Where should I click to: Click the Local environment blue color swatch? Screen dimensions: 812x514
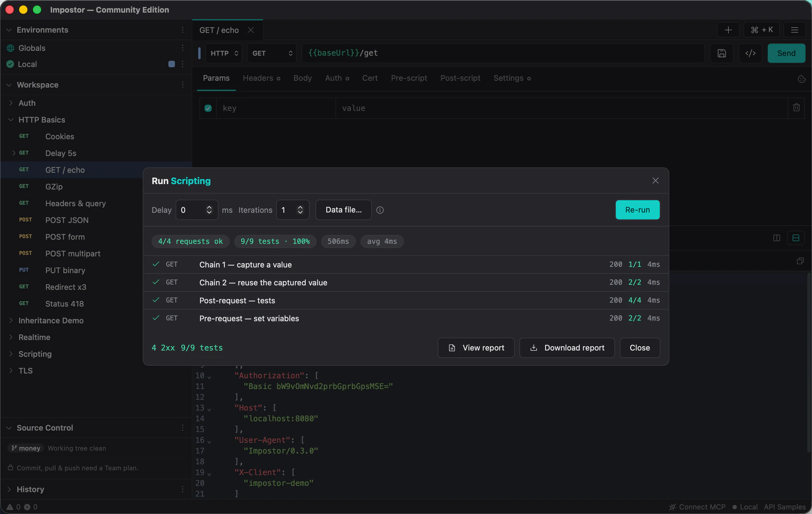172,64
